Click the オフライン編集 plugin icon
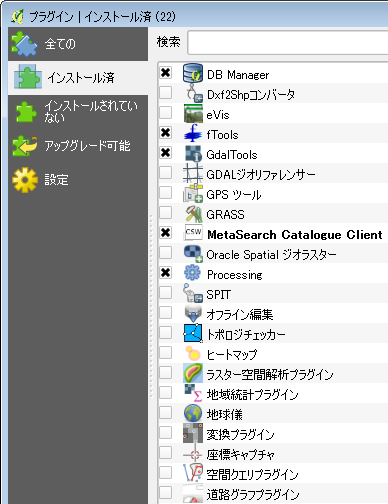 [x=193, y=313]
